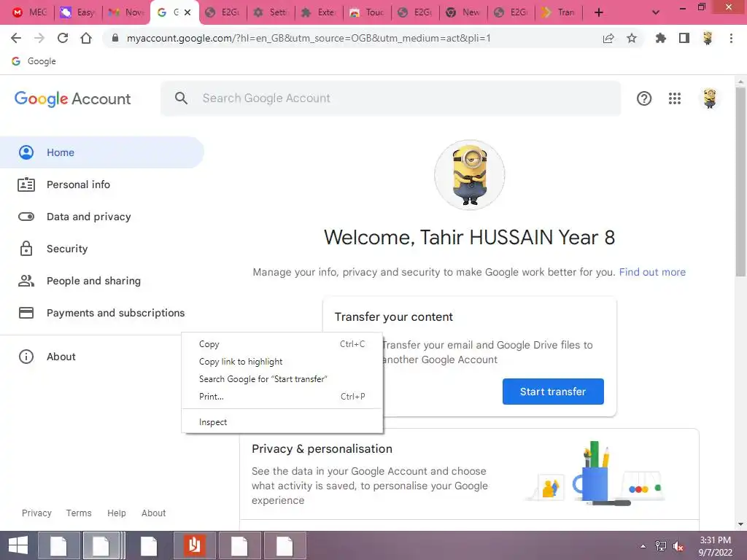Switch to the Easy browser tab

77,12
